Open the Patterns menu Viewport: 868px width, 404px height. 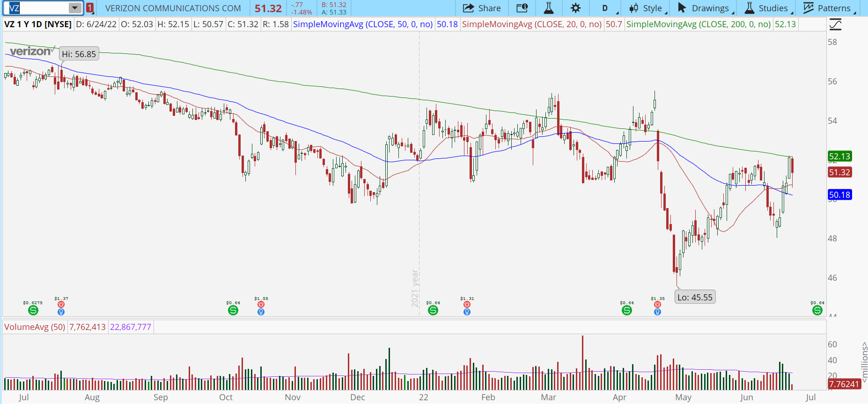[829, 8]
